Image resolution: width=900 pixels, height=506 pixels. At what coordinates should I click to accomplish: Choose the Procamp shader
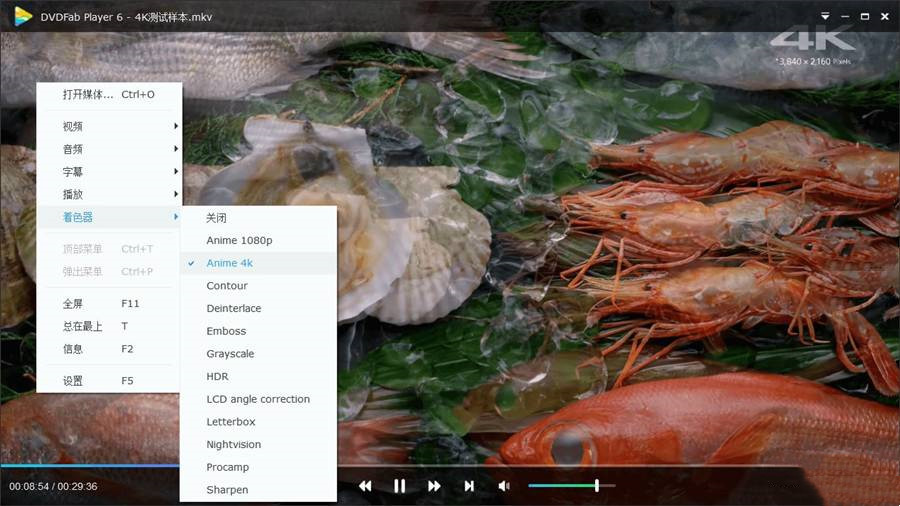tap(258, 467)
